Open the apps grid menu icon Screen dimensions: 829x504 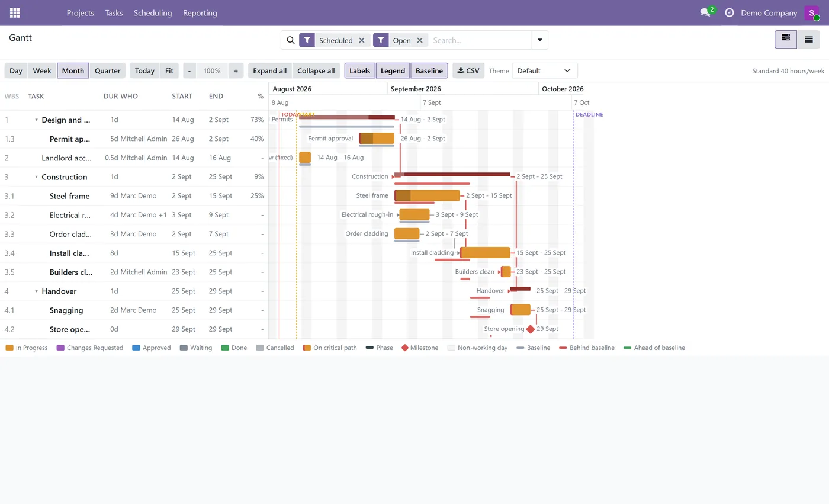[15, 12]
